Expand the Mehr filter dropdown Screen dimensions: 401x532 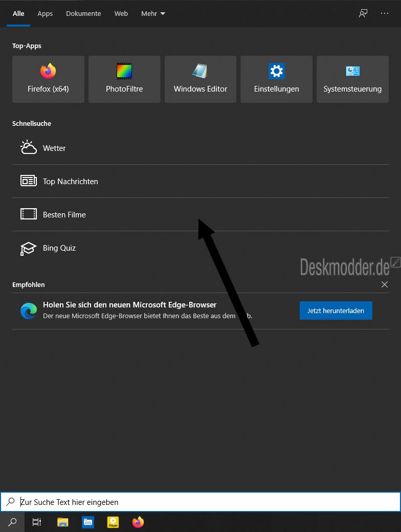point(153,14)
